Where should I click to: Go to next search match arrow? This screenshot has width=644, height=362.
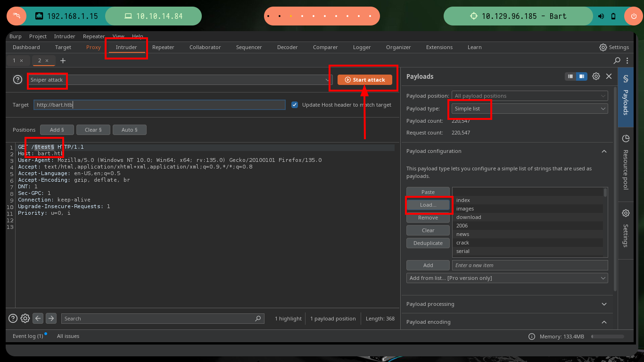pyautogui.click(x=51, y=318)
